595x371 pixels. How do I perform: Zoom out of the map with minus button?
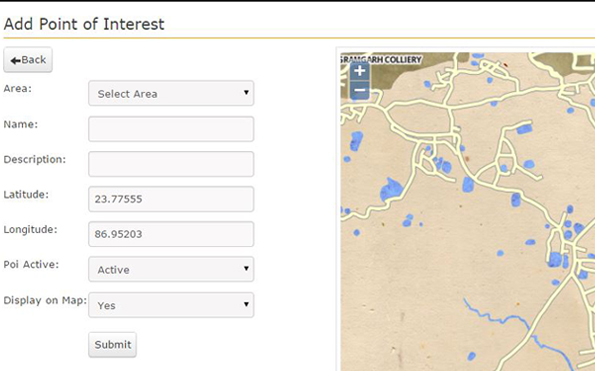click(360, 90)
